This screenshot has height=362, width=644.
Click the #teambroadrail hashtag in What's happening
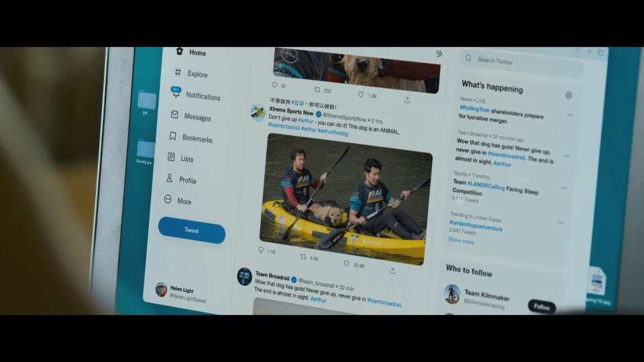click(x=506, y=155)
